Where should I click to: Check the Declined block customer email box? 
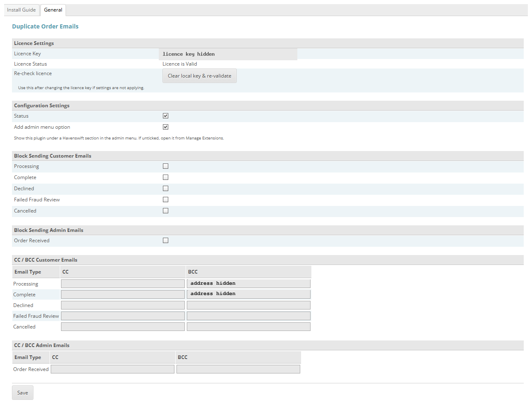pyautogui.click(x=165, y=189)
